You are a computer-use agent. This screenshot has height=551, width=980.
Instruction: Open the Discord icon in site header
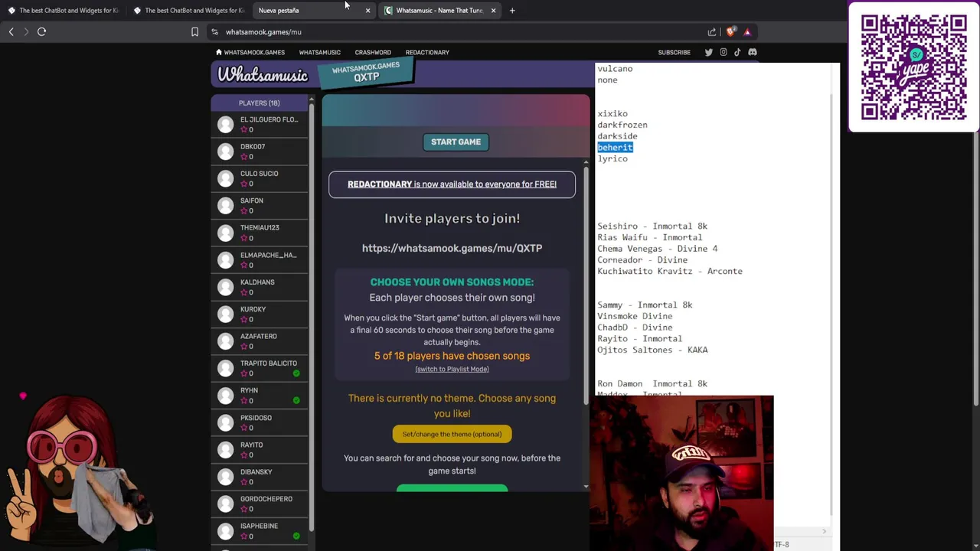752,52
